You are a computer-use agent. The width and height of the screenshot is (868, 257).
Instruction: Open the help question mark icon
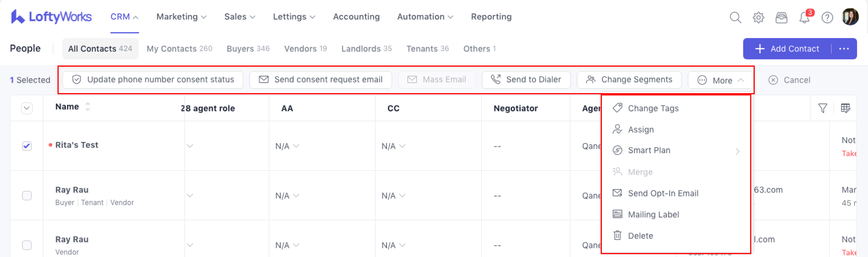(827, 17)
